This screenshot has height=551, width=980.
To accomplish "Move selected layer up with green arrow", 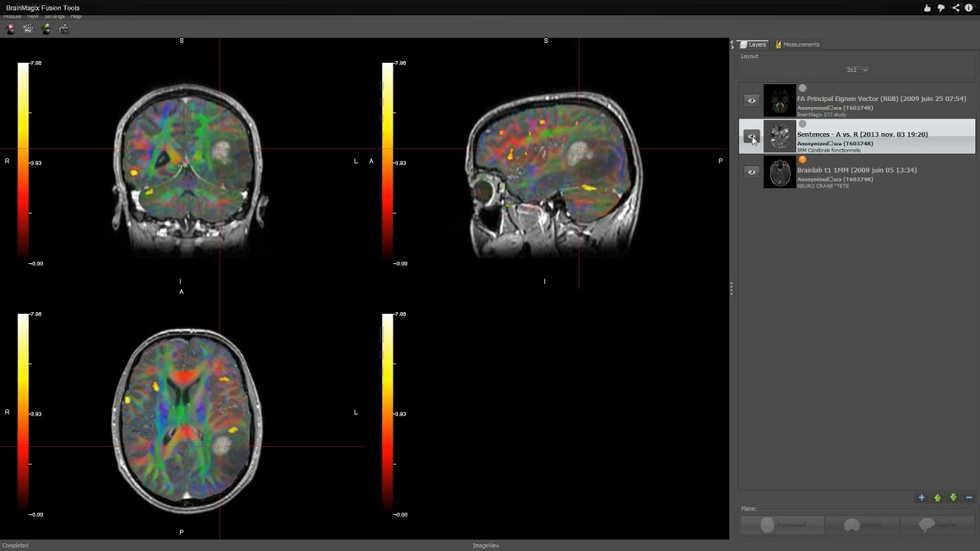I will (937, 497).
